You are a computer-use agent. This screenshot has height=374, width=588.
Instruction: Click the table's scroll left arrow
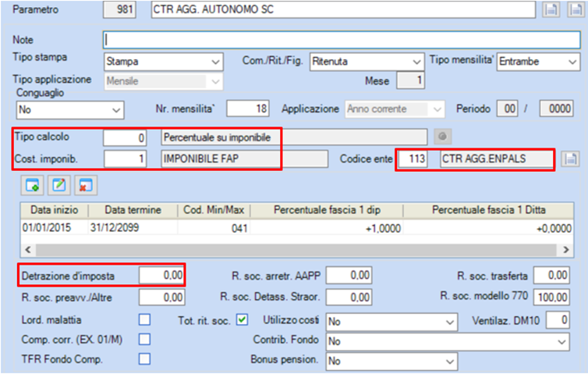pos(28,250)
